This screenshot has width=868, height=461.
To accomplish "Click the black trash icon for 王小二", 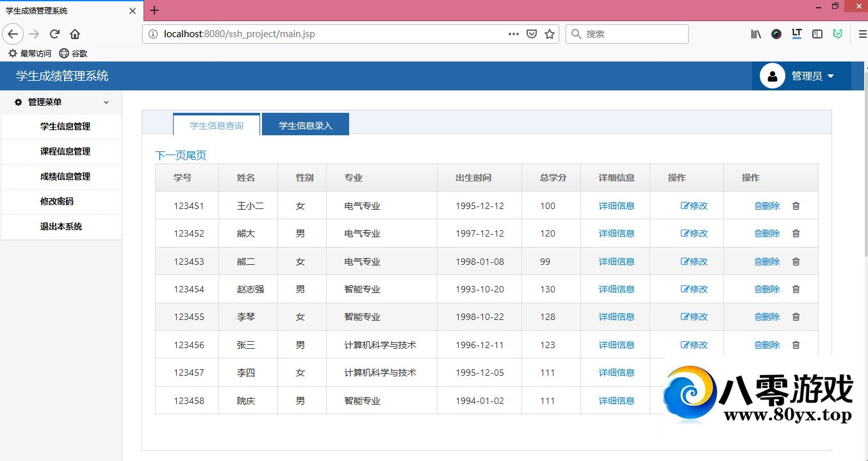I will (796, 206).
